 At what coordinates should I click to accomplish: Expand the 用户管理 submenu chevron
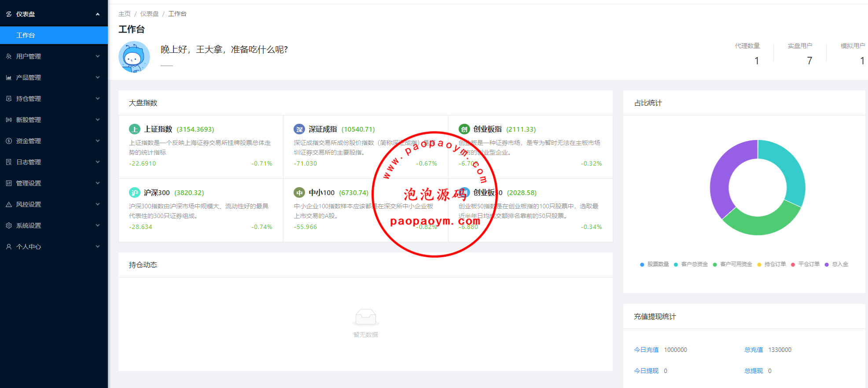click(x=98, y=56)
